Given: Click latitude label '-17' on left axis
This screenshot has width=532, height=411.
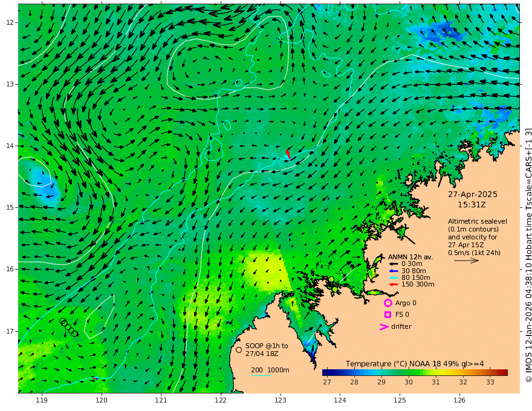Looking at the screenshot, I should (8, 331).
